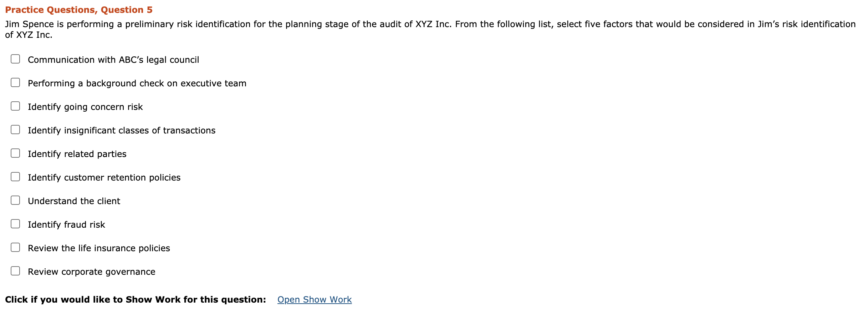Check the 'Understand the client' checkbox
Viewport: 868px width, 319px height.
click(x=15, y=200)
